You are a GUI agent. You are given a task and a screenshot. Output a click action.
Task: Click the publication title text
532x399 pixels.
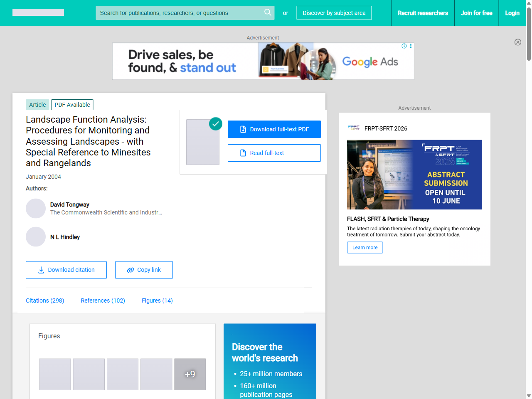pos(88,141)
